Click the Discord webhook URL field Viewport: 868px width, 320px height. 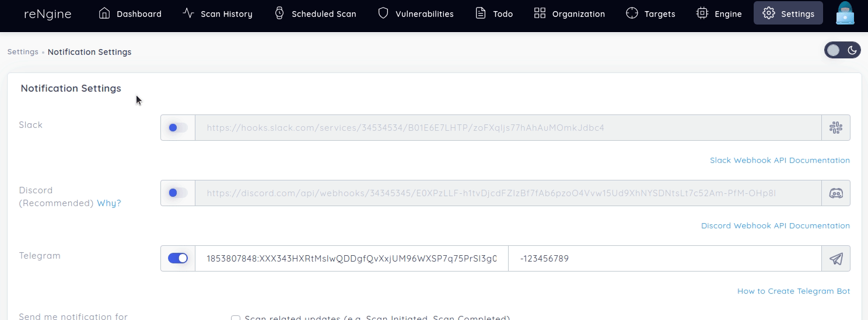tap(508, 193)
